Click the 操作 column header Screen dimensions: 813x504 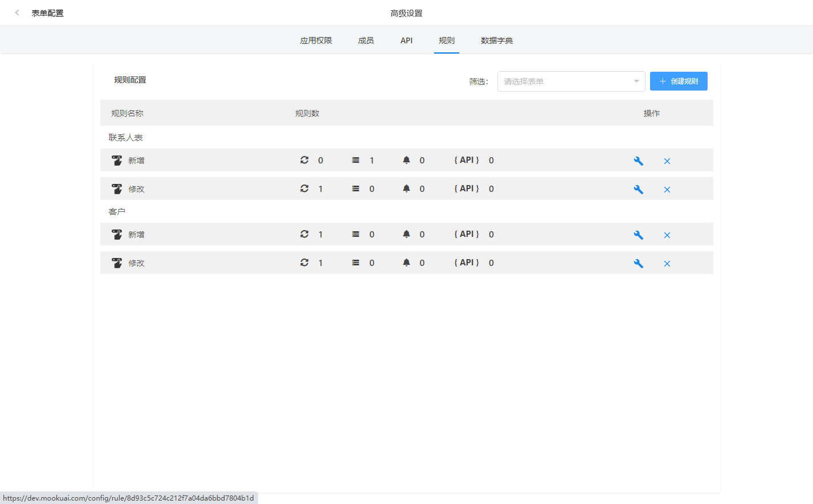coord(652,113)
